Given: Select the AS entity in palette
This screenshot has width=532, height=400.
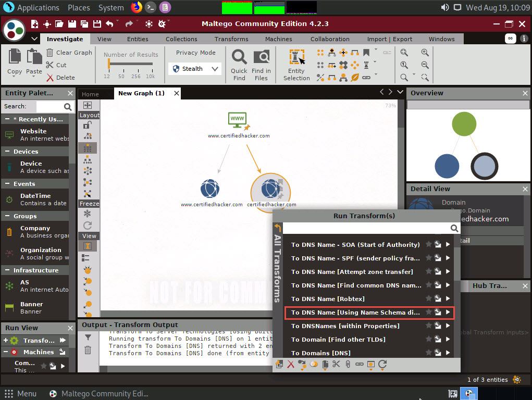Looking at the screenshot, I should (x=35, y=285).
